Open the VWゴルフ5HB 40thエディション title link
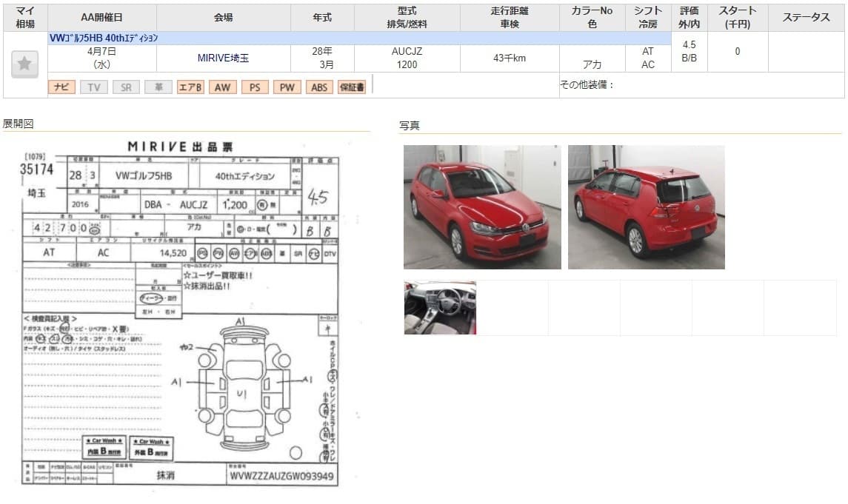Viewport: 848px width, 504px height. click(104, 38)
